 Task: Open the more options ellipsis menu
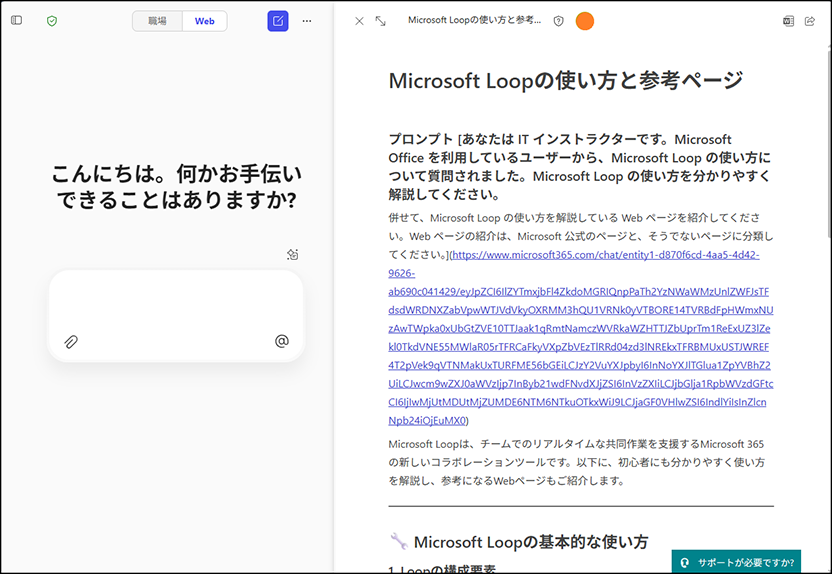click(x=307, y=21)
